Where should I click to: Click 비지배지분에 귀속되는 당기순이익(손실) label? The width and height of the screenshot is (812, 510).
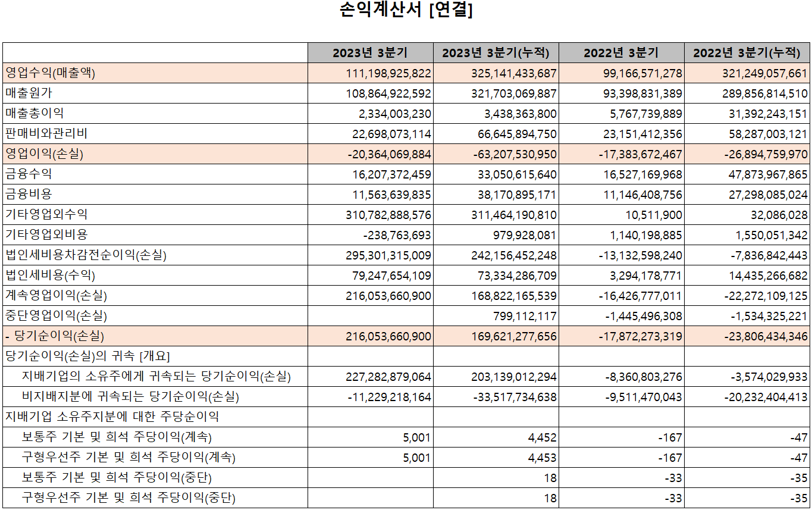click(x=130, y=397)
